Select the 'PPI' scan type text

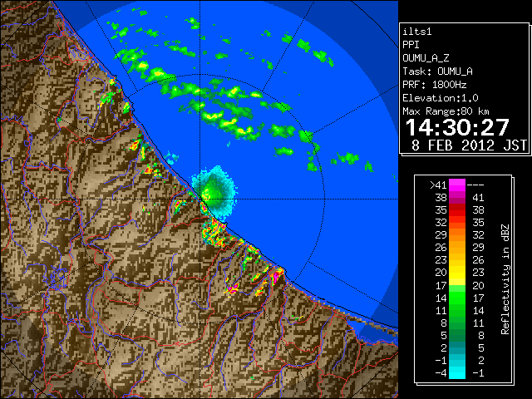(x=411, y=45)
